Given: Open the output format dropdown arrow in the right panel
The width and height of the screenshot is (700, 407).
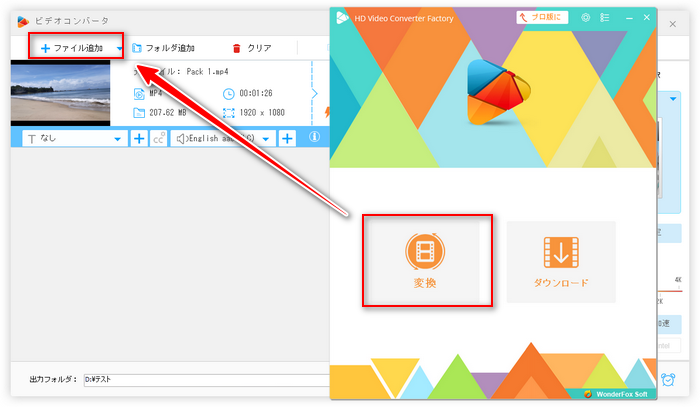Looking at the screenshot, I should (673, 99).
